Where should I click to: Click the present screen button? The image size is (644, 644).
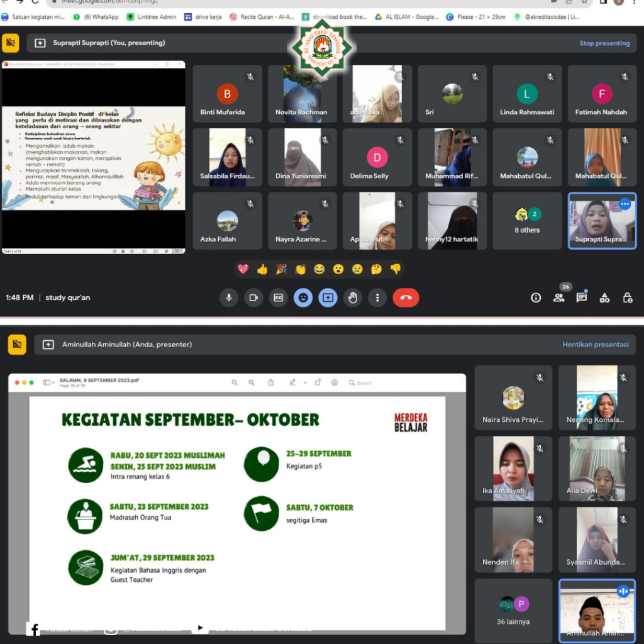point(328,298)
